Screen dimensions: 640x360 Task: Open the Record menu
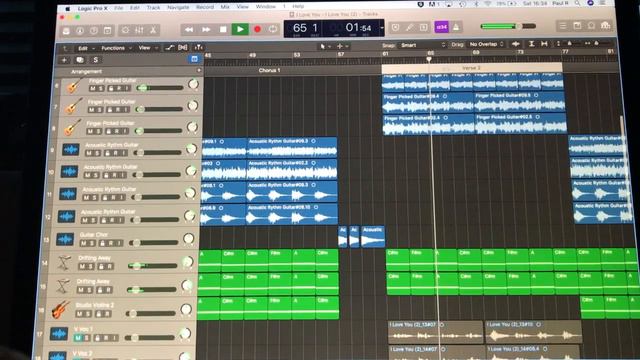205,7
